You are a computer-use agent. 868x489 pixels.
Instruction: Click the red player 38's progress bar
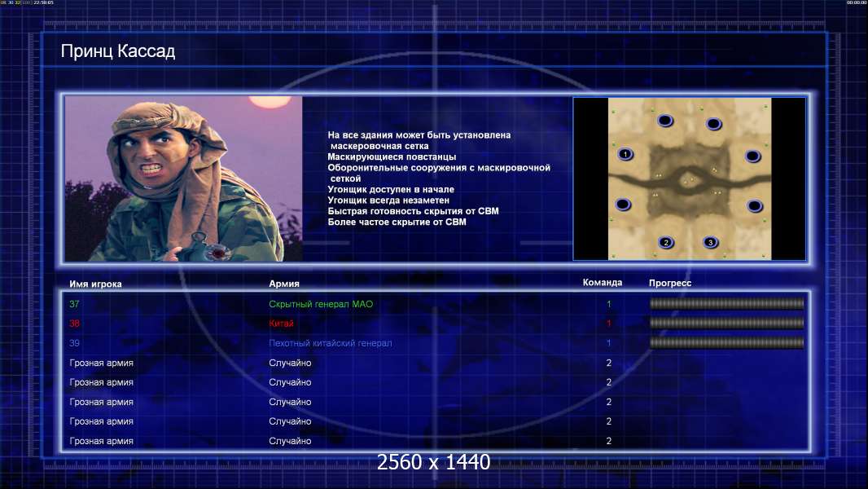(726, 323)
